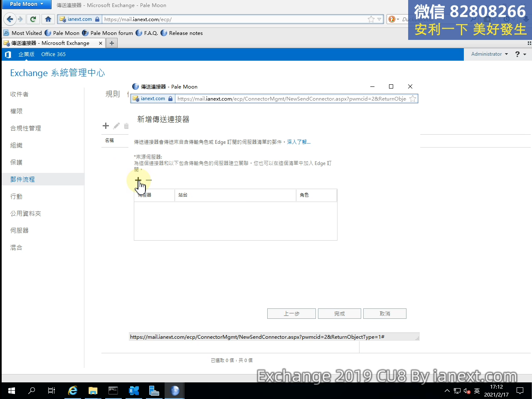This screenshot has height=399, width=532.
Task: Open a new browser tab
Action: coord(111,43)
